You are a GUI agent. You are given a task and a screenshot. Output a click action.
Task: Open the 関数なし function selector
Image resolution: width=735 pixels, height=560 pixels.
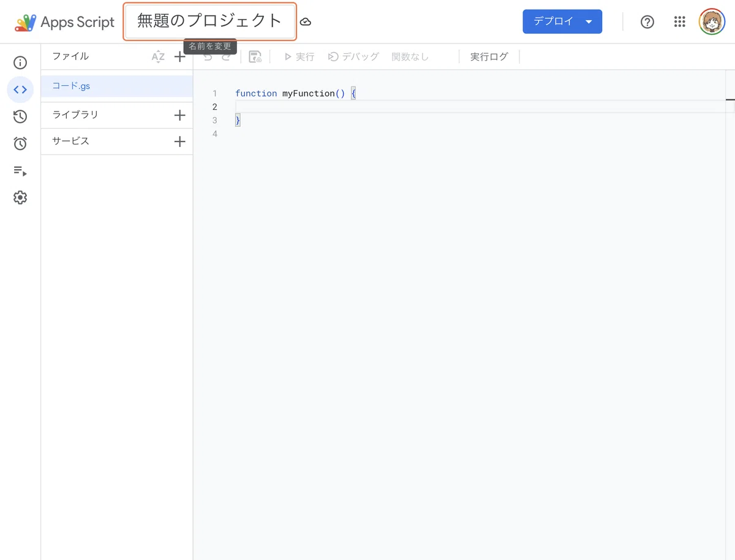tap(410, 57)
